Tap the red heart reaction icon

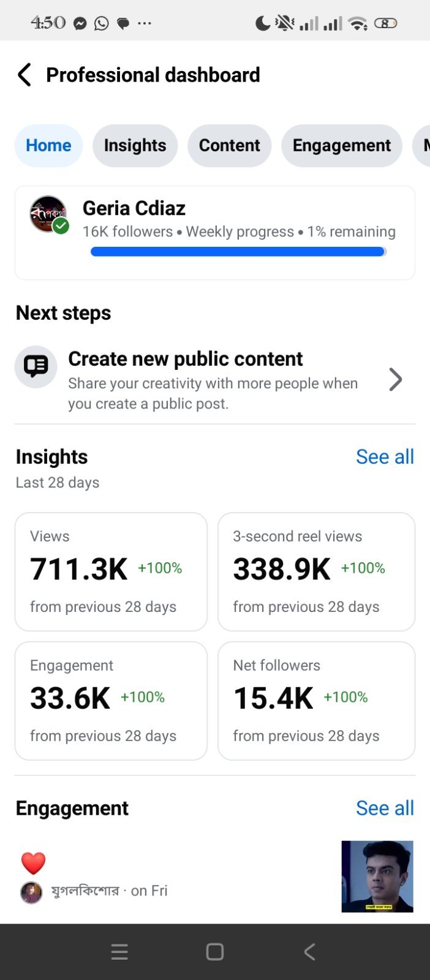[33, 863]
